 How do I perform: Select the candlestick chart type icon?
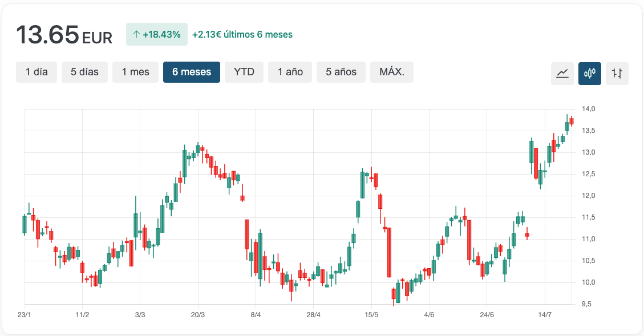coord(589,73)
